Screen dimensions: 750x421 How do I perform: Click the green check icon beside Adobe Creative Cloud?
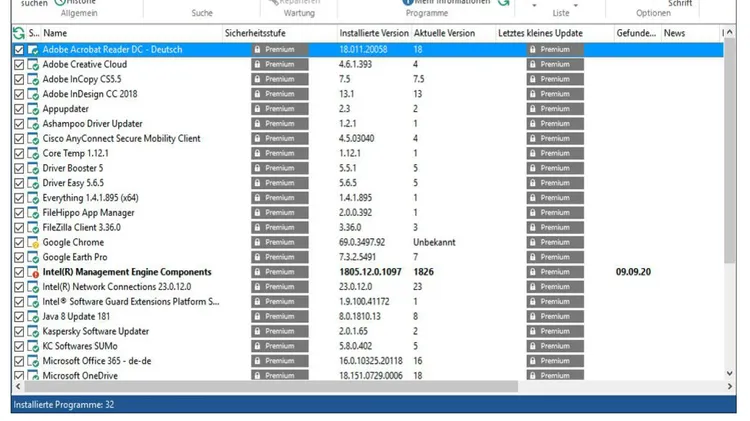[x=33, y=65]
